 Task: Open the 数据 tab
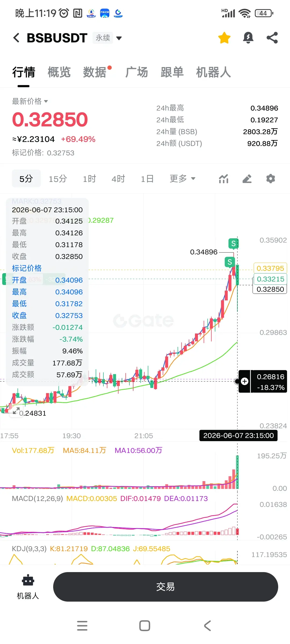coord(95,72)
